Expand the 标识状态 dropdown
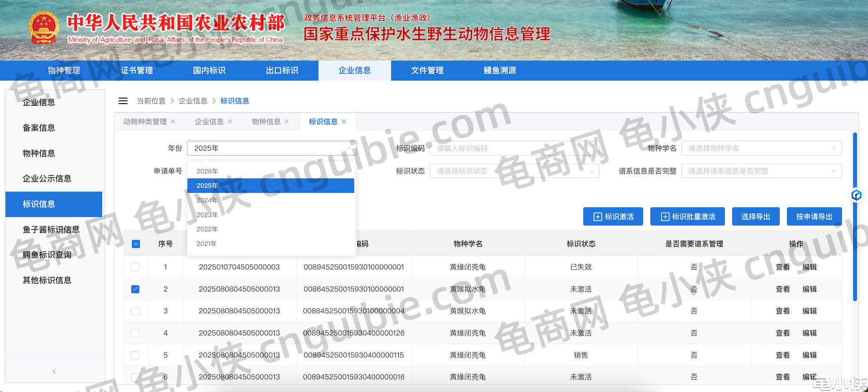The image size is (868, 392). point(514,171)
